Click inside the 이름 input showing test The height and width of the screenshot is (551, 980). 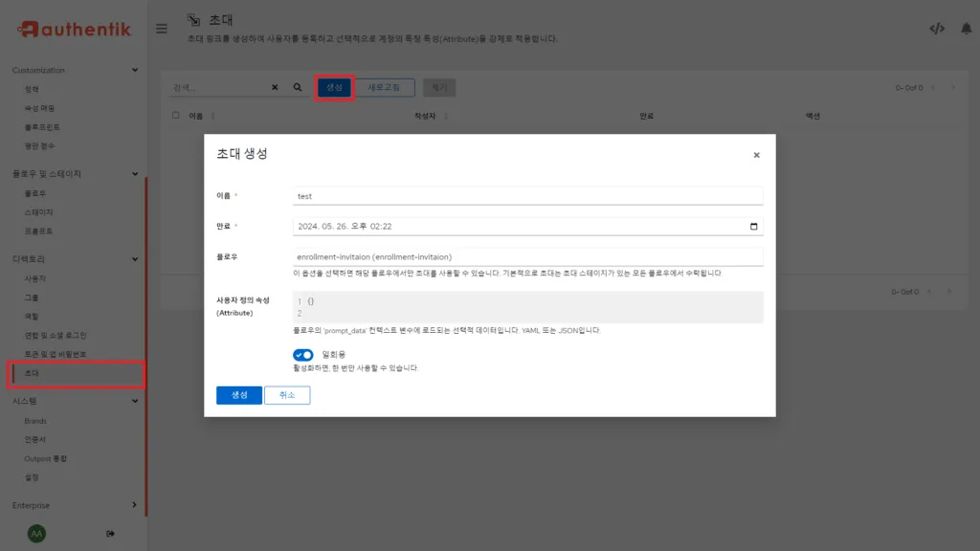526,194
